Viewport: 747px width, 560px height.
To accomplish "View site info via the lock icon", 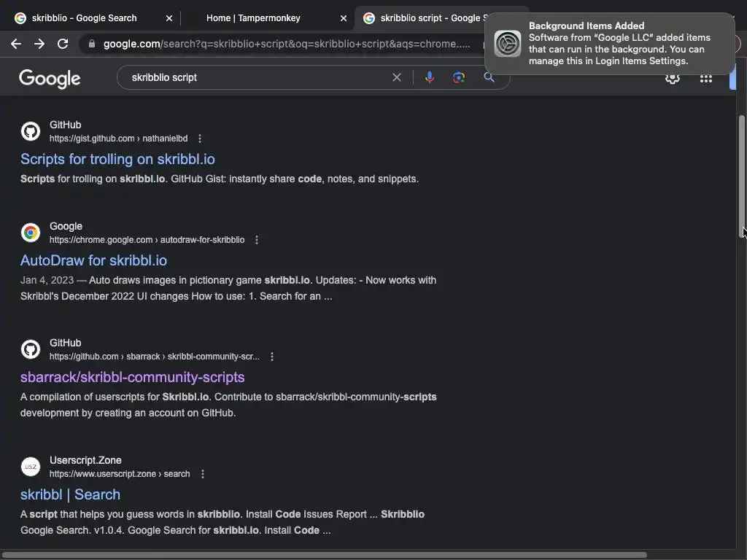I will pyautogui.click(x=92, y=44).
